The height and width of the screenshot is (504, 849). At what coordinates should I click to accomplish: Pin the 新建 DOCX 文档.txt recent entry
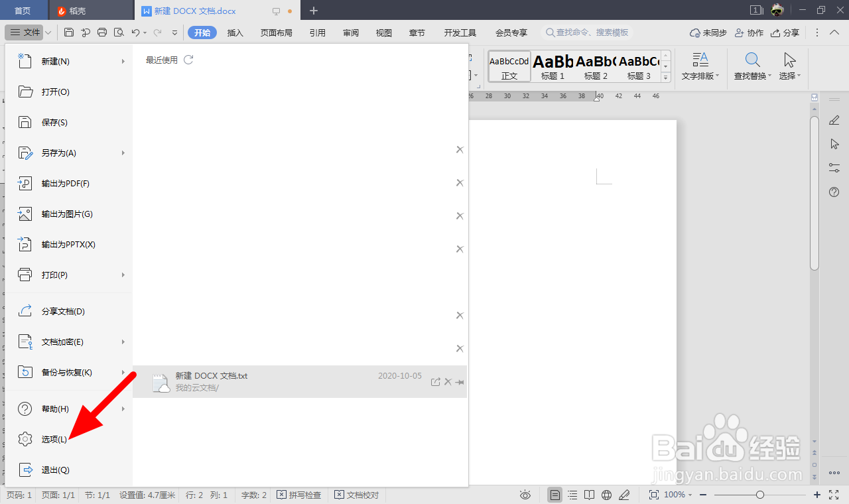460,382
